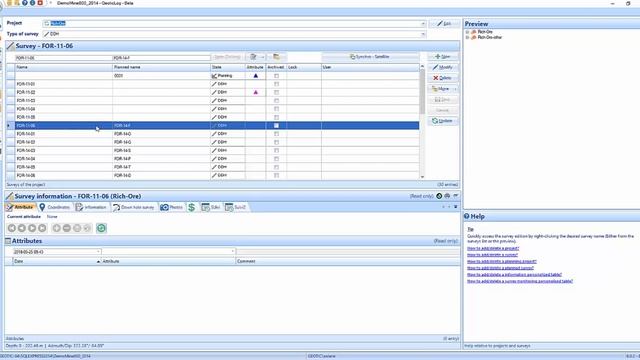The width and height of the screenshot is (640, 360).
Task: Select the FOR-14-03 survey row
Action: point(212,150)
